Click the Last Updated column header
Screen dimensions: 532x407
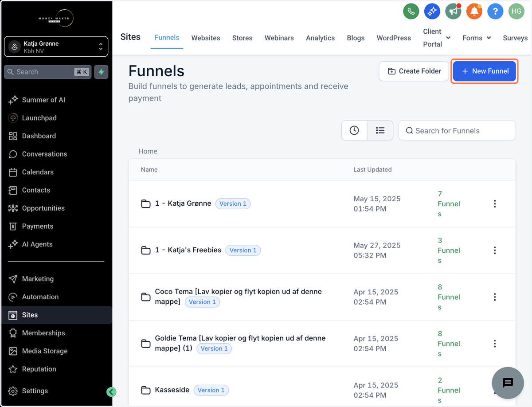point(372,169)
